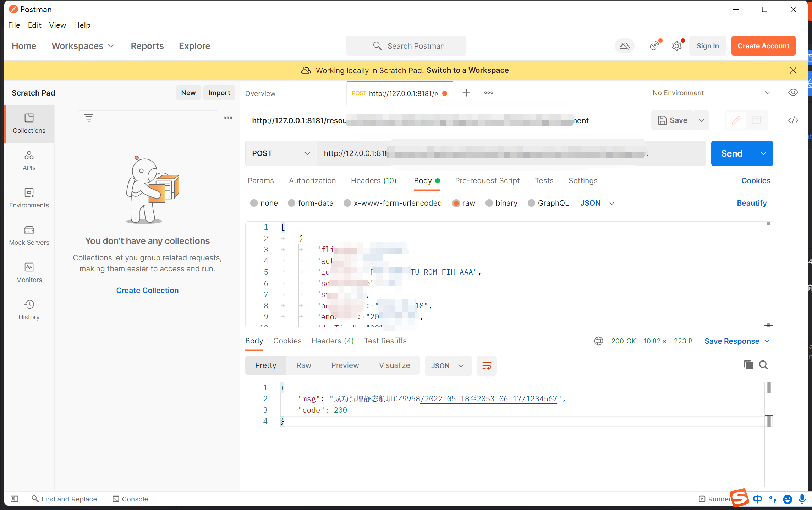Screen dimensions: 812x510
Task: Open the Send button dropdown arrow
Action: (763, 153)
